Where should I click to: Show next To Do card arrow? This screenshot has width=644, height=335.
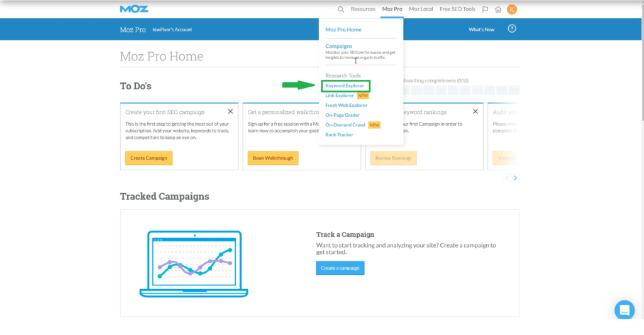point(515,178)
